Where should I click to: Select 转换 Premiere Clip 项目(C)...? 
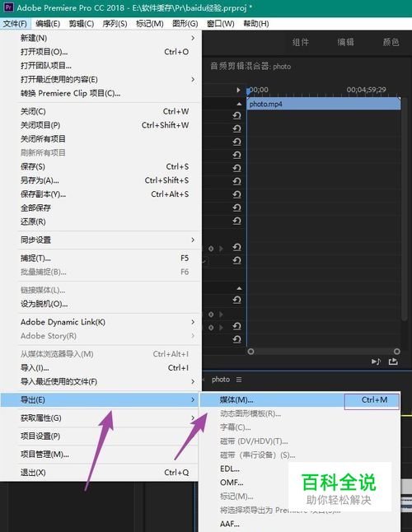[x=101, y=93]
